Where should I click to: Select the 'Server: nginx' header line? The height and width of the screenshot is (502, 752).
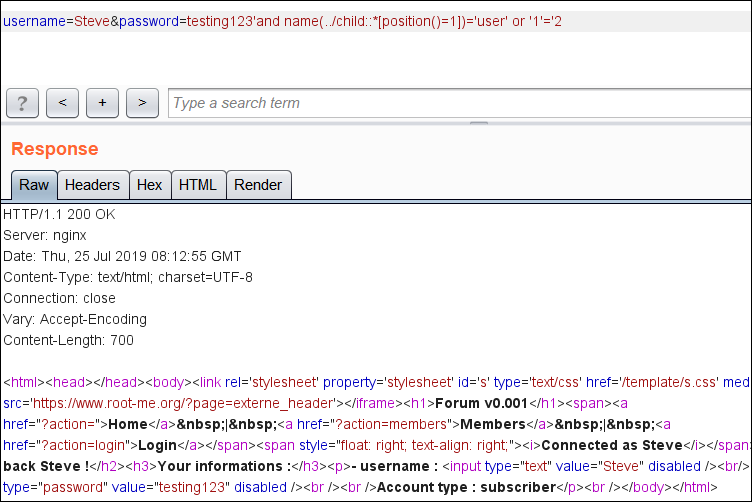click(45, 235)
